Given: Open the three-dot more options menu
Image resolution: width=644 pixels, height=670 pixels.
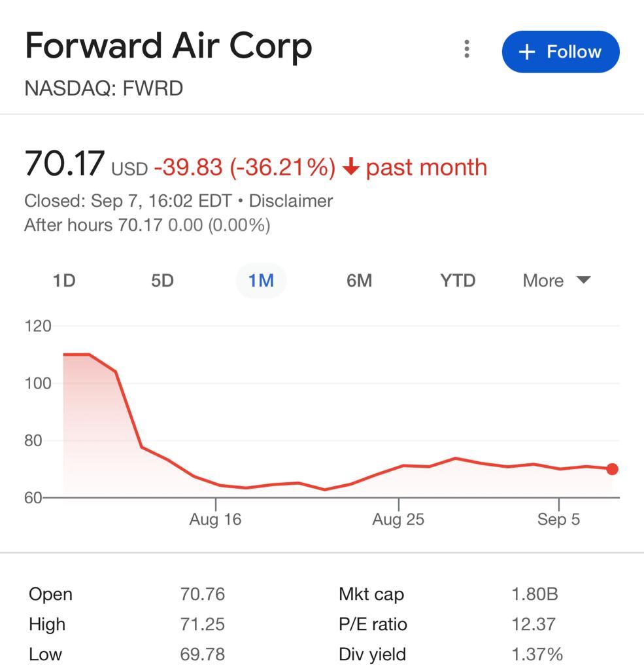Looking at the screenshot, I should pos(466,49).
